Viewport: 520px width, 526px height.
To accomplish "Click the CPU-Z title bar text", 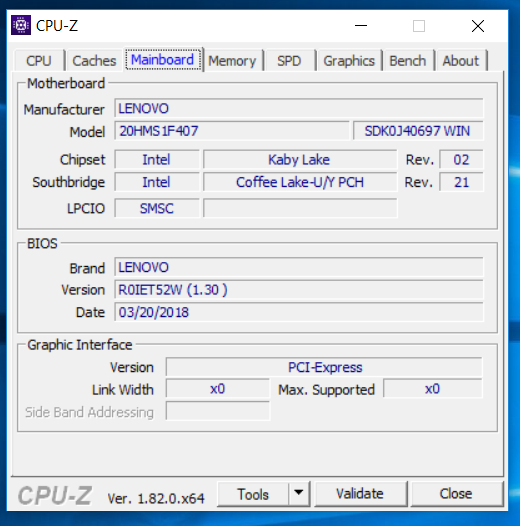I will pyautogui.click(x=57, y=25).
